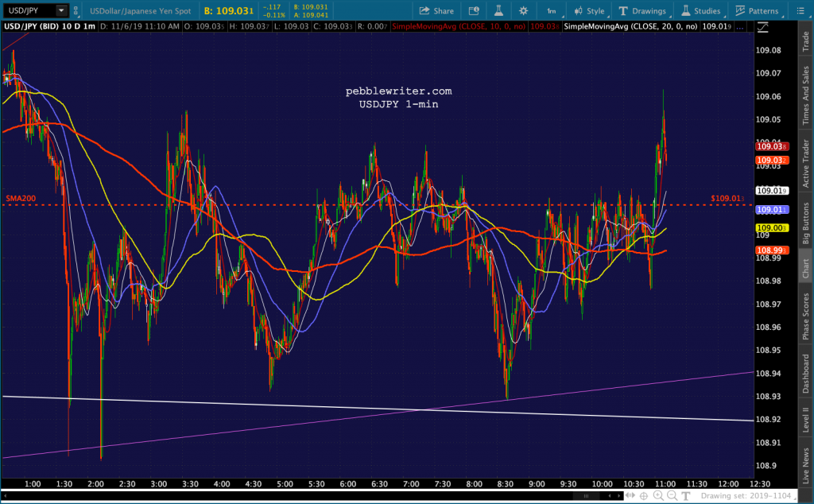Open the Edit Studies flask icon
The image size is (814, 504).
tap(498, 10)
